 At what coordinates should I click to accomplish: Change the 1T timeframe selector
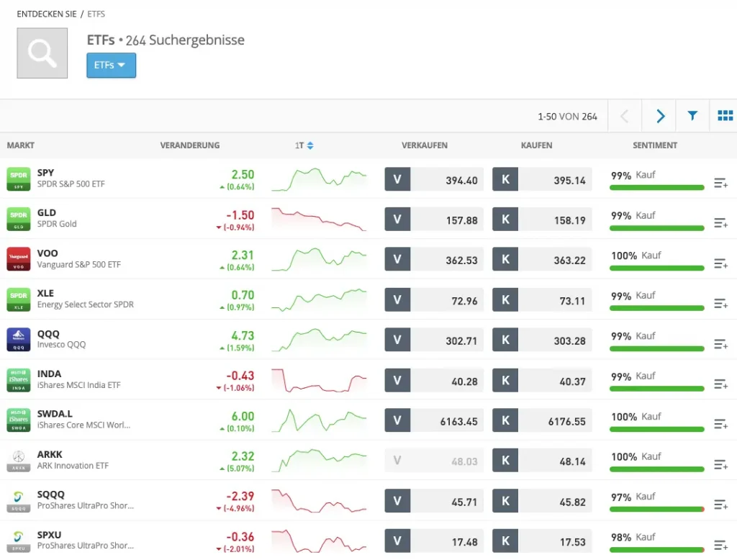click(x=304, y=145)
